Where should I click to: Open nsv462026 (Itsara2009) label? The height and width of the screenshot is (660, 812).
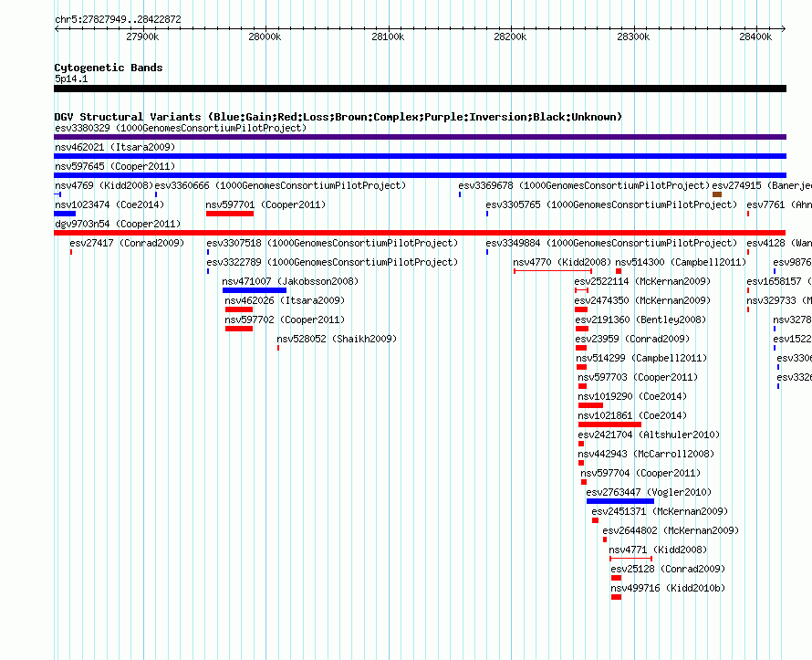(x=285, y=300)
